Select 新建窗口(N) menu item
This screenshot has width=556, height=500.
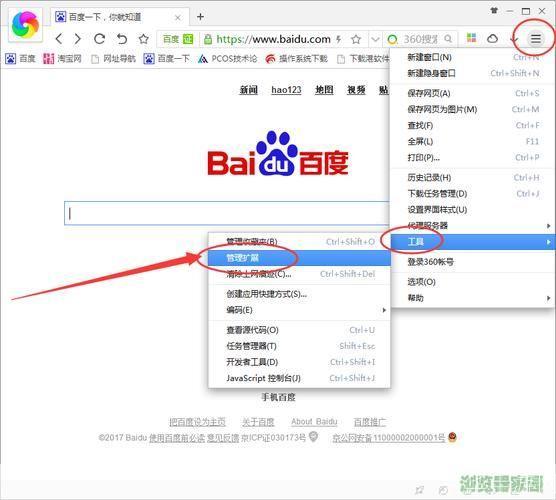point(473,57)
